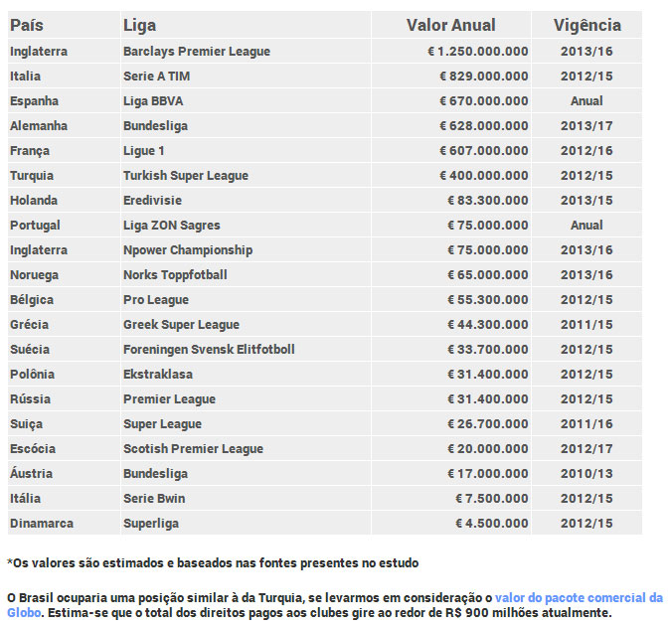Click the '€ 1.250.000.000' value cell
Viewport: 672px width, 626px height.
click(471, 51)
